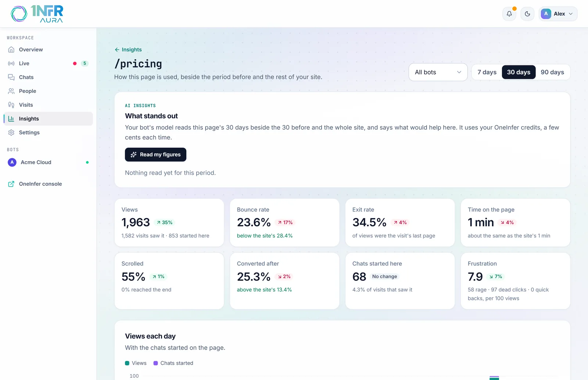588x380 pixels.
Task: Open Chats in the sidebar
Action: [x=48, y=77]
